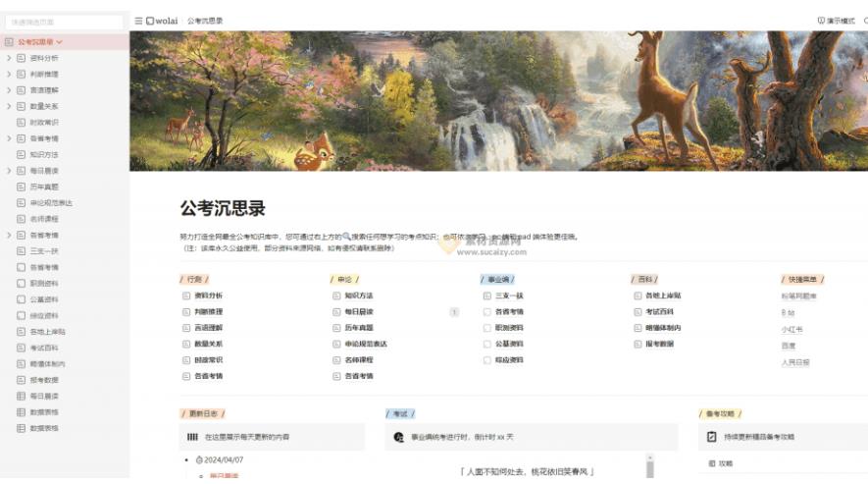Image resolution: width=868 pixels, height=484 pixels.
Task: Click page icon of 考试百科 under 百科 heading
Action: pyautogui.click(x=638, y=312)
